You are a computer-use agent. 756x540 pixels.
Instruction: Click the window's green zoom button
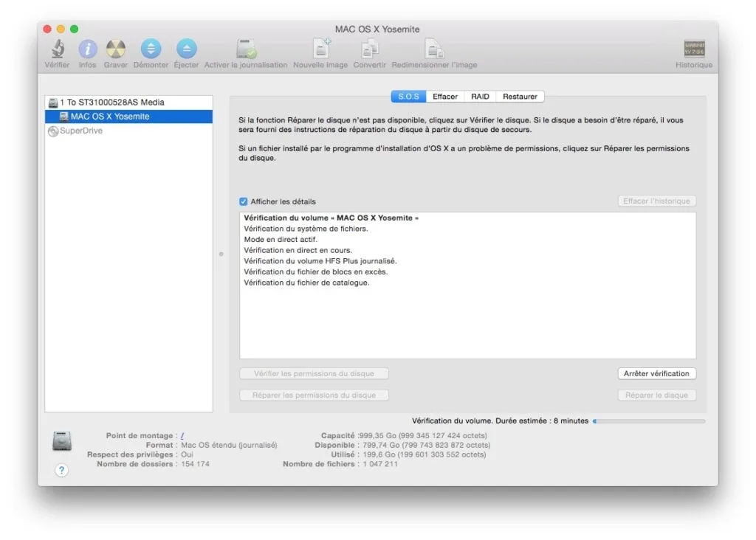tap(75, 29)
